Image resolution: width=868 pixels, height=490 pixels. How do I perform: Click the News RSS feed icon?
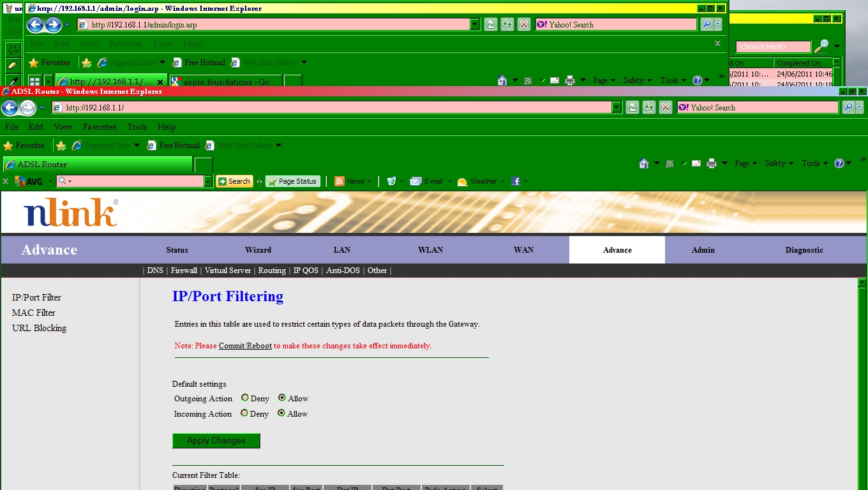pos(340,181)
